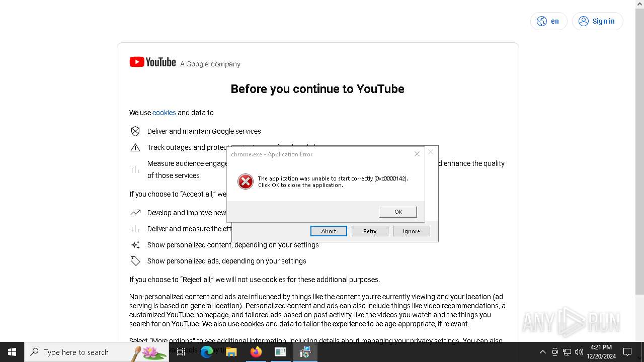Screen dimensions: 644x362
Task: Click tag icon beside Show personalized ads
Action: (135, 261)
